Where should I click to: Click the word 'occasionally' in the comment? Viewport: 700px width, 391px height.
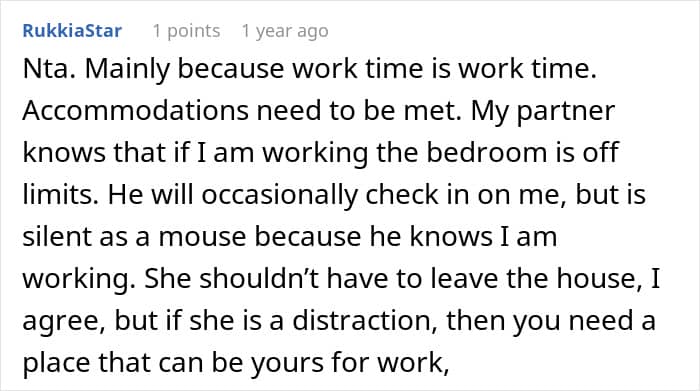pos(279,195)
